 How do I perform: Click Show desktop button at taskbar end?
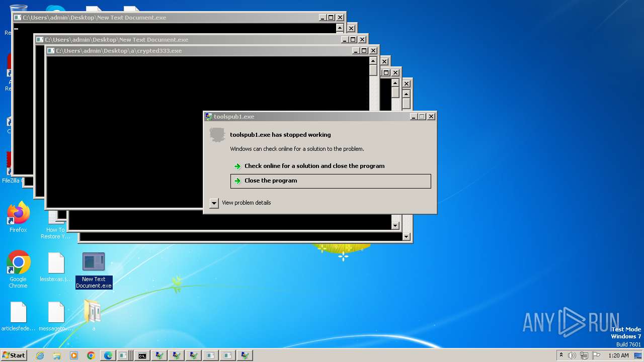638,355
